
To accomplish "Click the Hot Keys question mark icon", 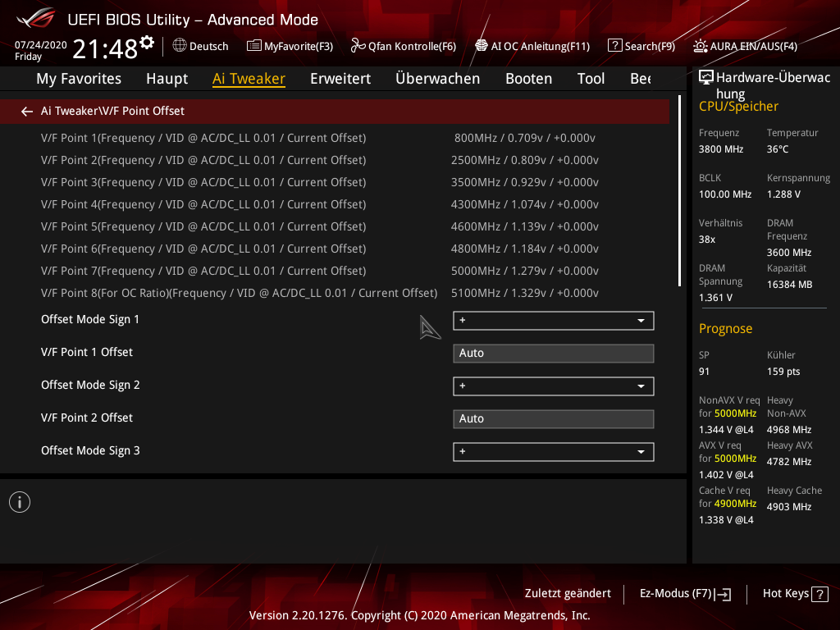I will pos(819,594).
